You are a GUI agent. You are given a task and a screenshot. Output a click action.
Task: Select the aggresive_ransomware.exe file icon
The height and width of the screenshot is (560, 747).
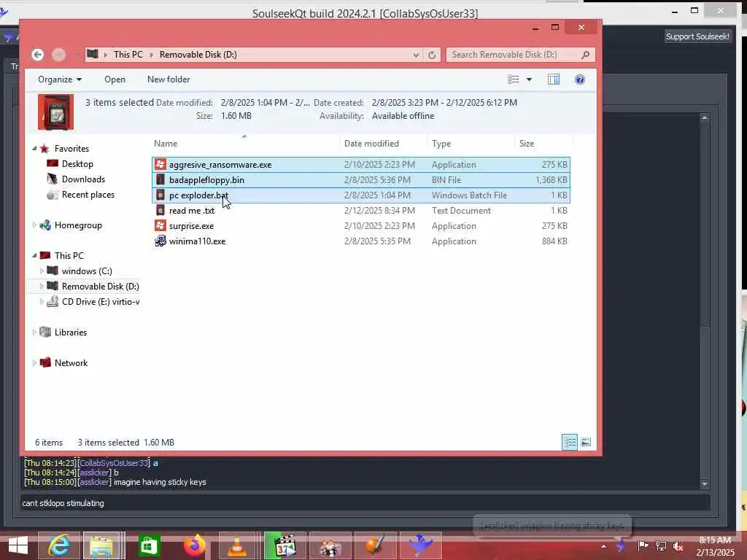point(160,165)
